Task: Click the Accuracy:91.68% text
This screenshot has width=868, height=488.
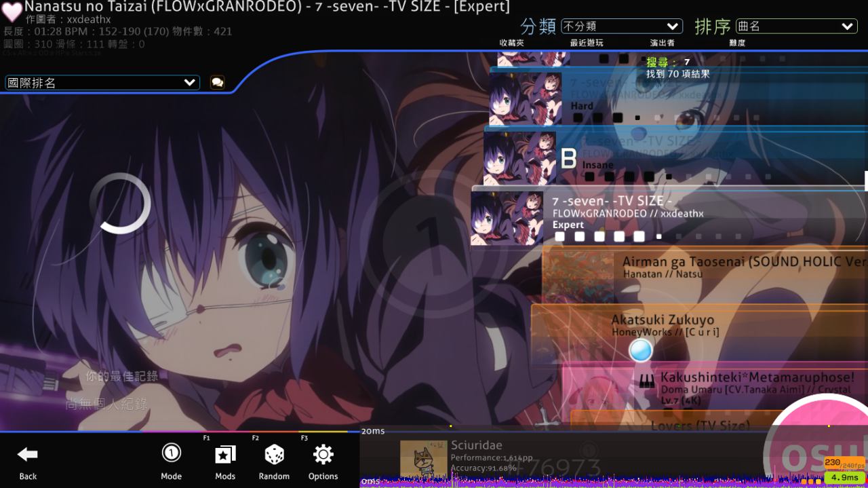Action: [x=484, y=468]
